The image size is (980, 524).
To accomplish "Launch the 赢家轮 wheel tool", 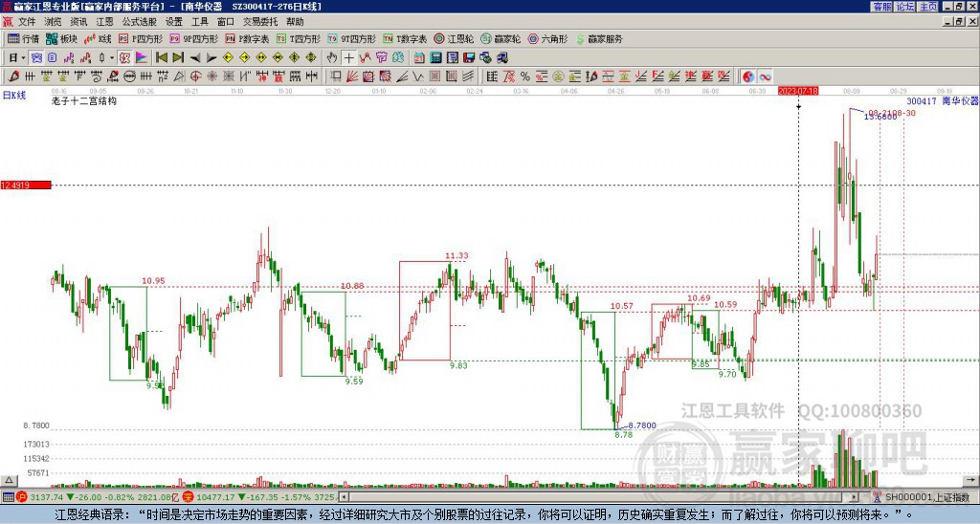I will point(501,38).
